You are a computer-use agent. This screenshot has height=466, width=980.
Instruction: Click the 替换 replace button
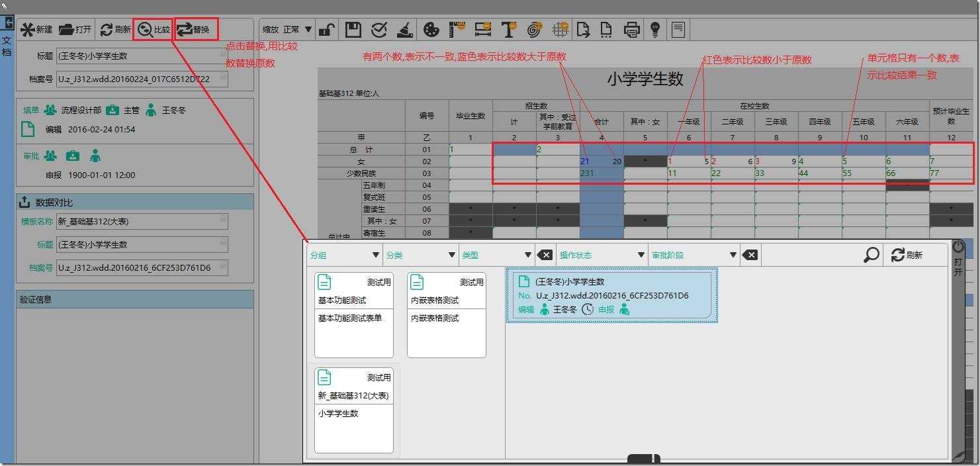click(193, 29)
